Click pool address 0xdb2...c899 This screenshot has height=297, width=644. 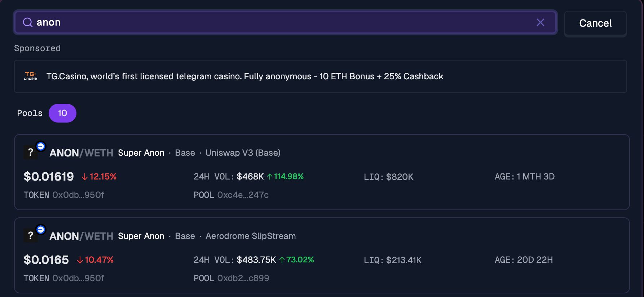coord(243,278)
